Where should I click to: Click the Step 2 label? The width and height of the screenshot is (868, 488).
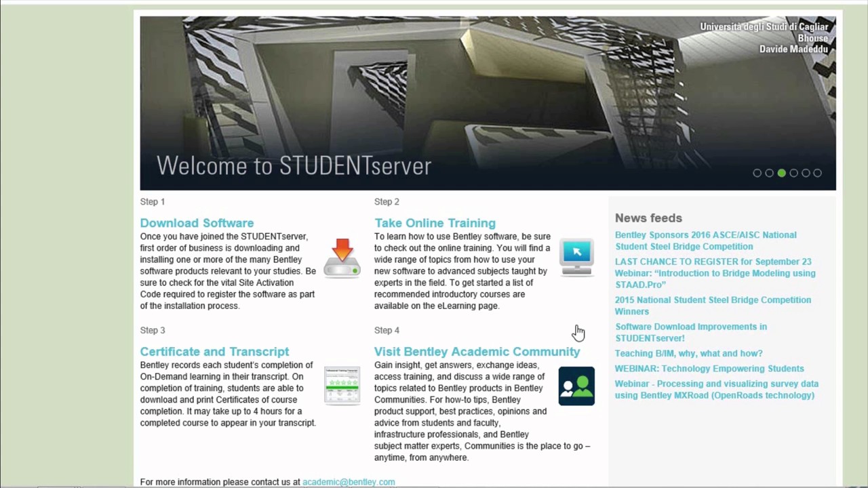[387, 202]
